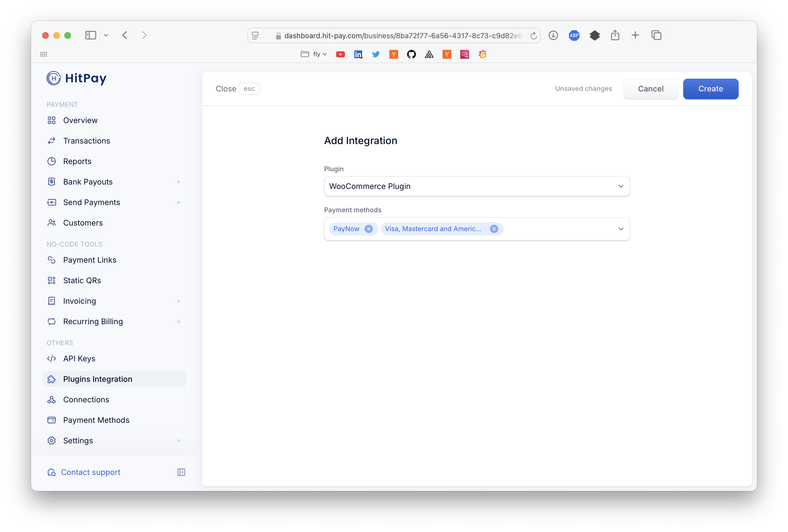Click the address bar URL

coord(403,35)
